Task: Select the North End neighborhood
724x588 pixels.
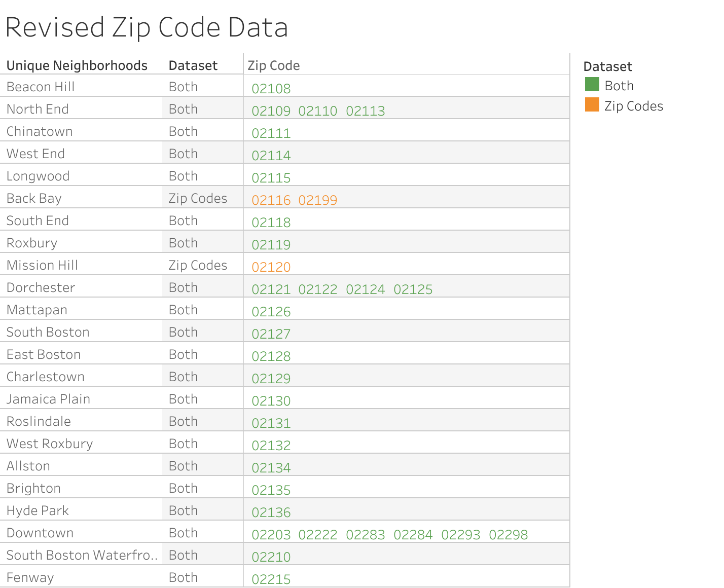Action: click(x=38, y=109)
